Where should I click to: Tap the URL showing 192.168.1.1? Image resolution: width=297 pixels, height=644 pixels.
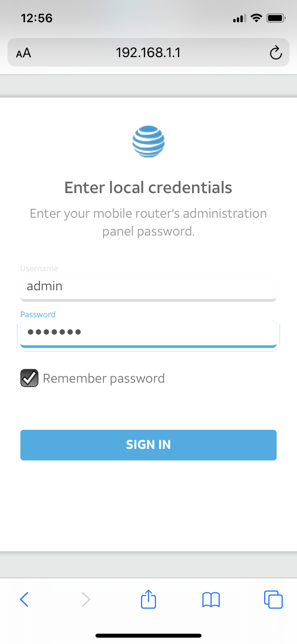coord(148,52)
